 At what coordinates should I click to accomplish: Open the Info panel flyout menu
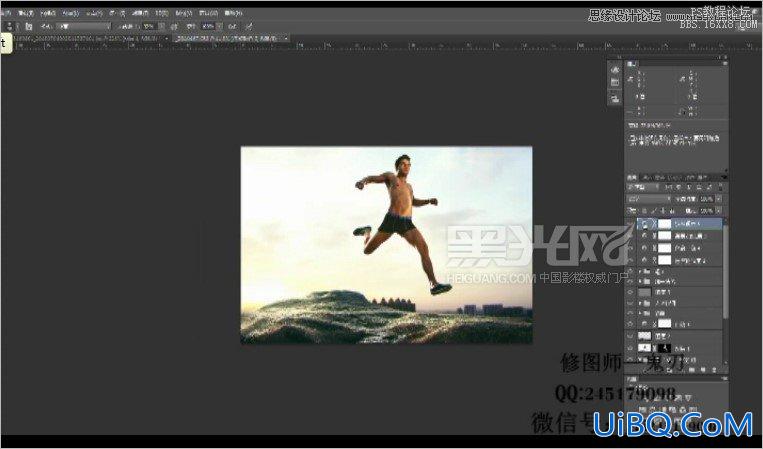pyautogui.click(x=725, y=63)
